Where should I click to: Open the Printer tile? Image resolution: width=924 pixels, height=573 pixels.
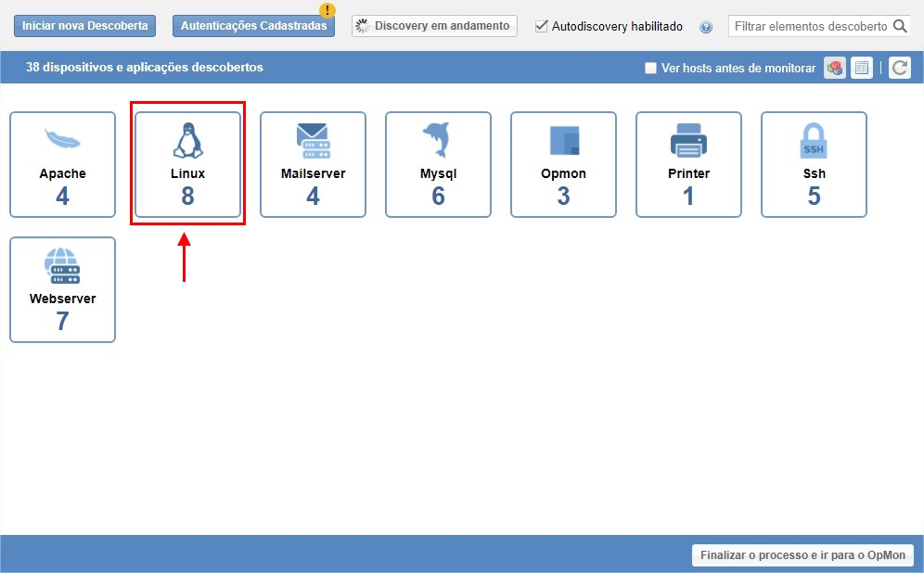tap(688, 165)
